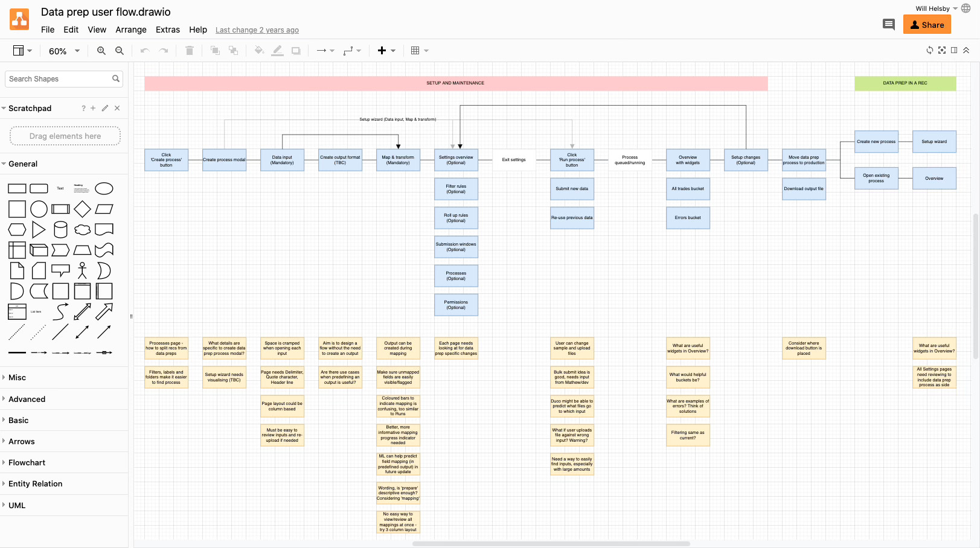This screenshot has height=548, width=980.
Task: Select the diamond shape in General
Action: pos(83,209)
